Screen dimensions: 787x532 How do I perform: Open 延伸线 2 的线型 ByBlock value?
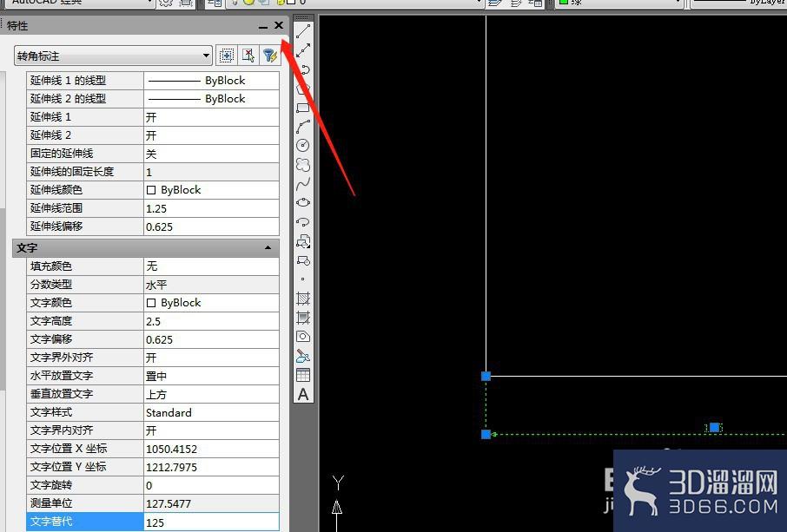[x=211, y=99]
